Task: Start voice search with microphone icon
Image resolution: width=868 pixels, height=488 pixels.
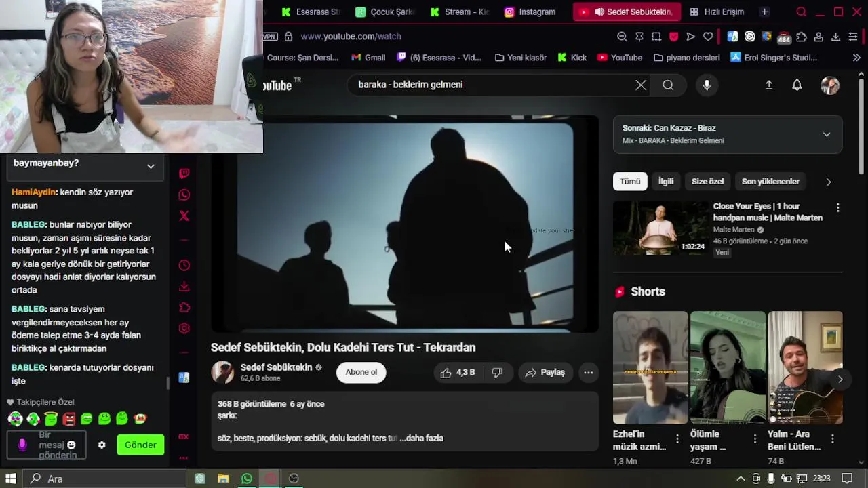Action: (707, 85)
